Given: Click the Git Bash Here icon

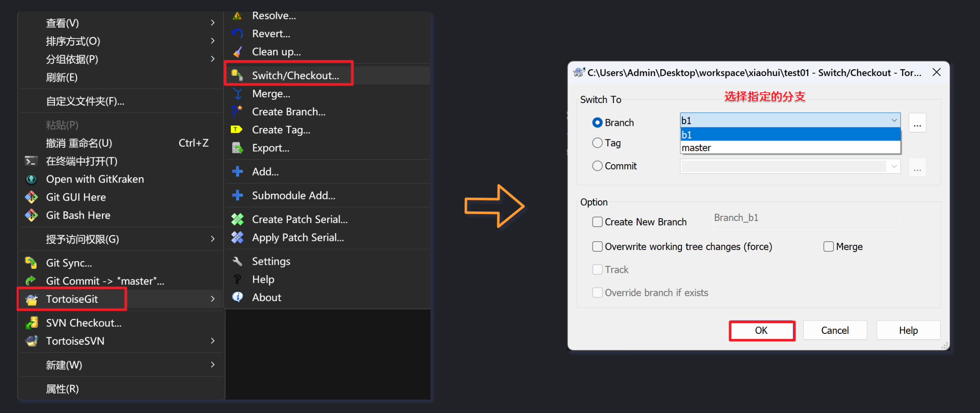Looking at the screenshot, I should (x=31, y=215).
